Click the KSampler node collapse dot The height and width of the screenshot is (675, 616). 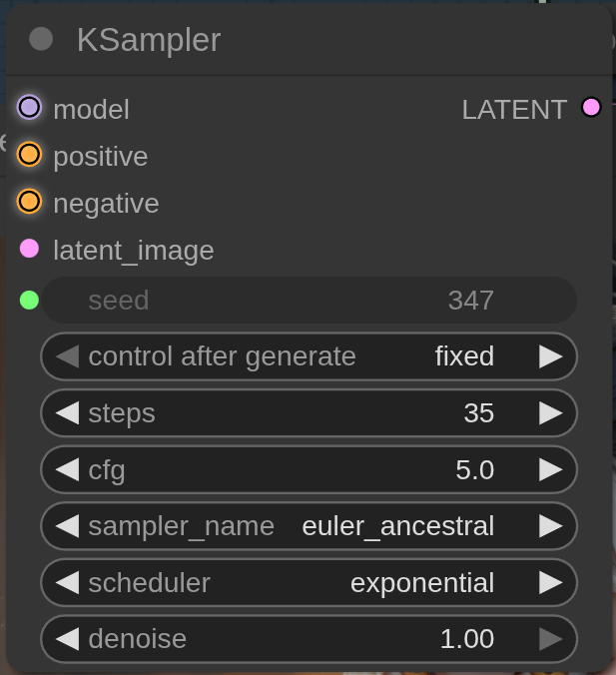[41, 39]
